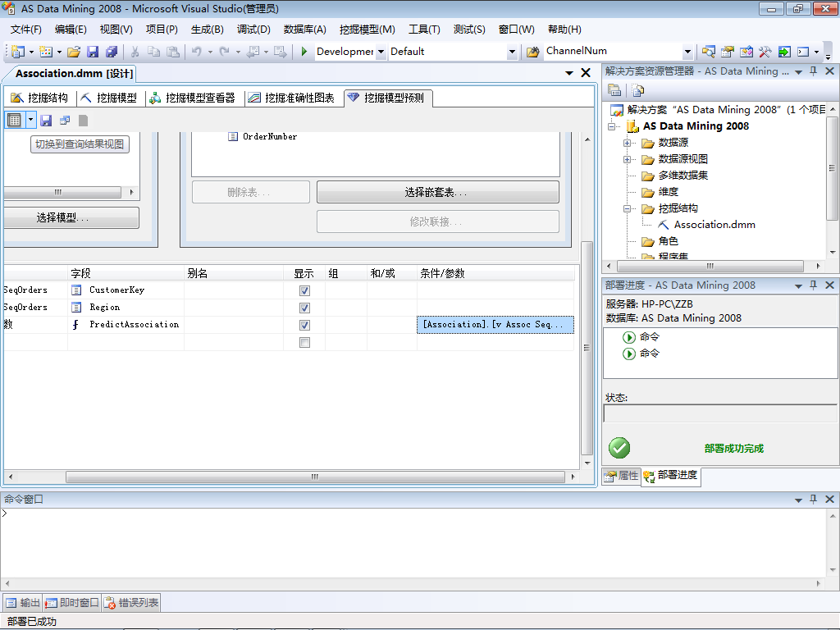
Task: Open the 文件(F) menu
Action: click(25, 30)
